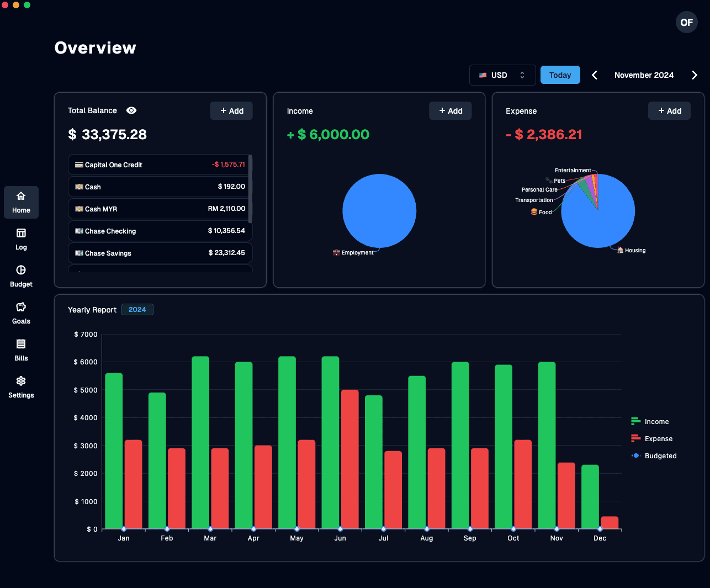Toggle Income series in chart legend
The image size is (710, 588).
650,422
